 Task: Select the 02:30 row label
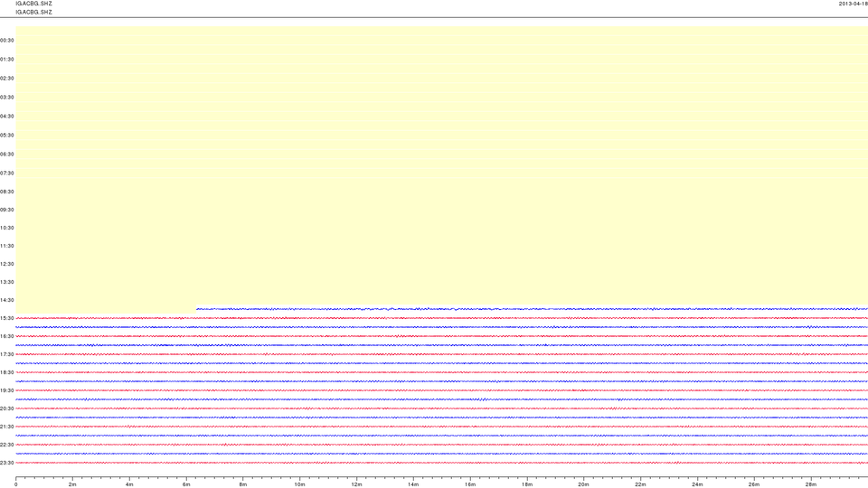click(x=7, y=78)
